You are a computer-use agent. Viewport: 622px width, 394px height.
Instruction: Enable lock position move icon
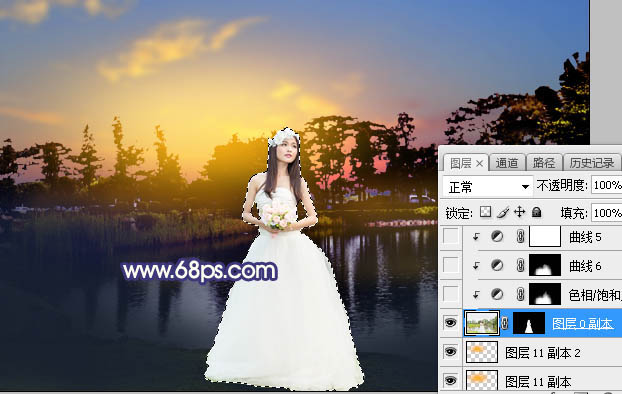coord(519,212)
